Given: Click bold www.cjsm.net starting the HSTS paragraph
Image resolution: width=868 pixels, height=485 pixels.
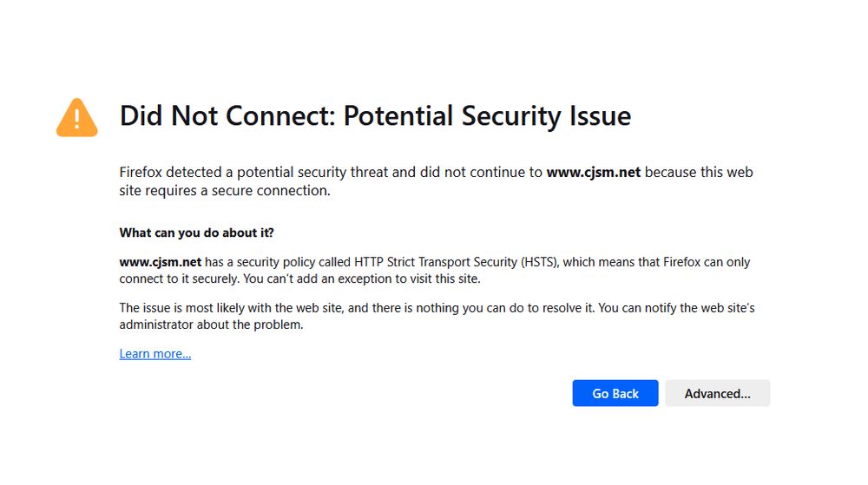Looking at the screenshot, I should 161,261.
